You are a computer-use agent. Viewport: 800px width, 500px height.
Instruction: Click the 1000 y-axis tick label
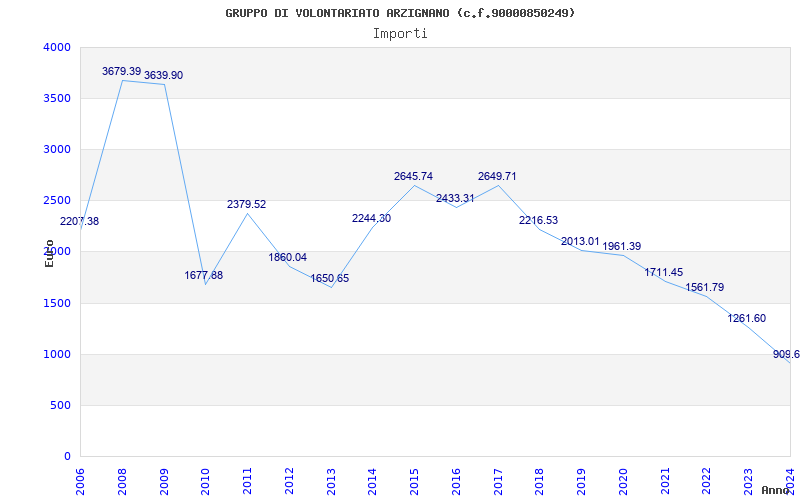pyautogui.click(x=57, y=355)
